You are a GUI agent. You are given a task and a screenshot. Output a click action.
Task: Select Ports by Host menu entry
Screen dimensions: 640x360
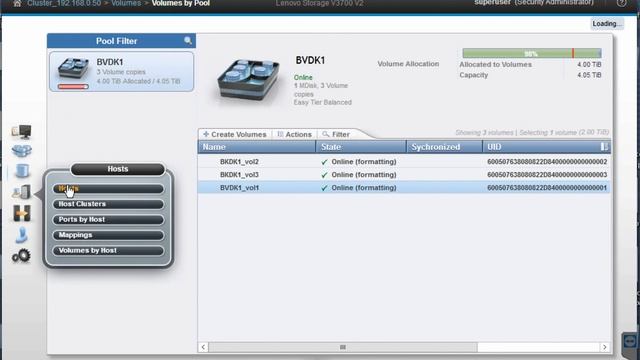pos(108,220)
